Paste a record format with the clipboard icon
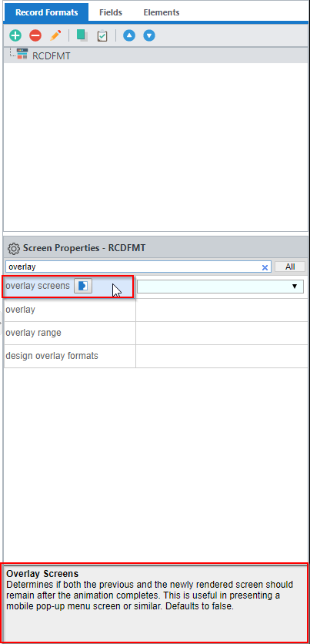This screenshot has width=310, height=644. tap(102, 35)
